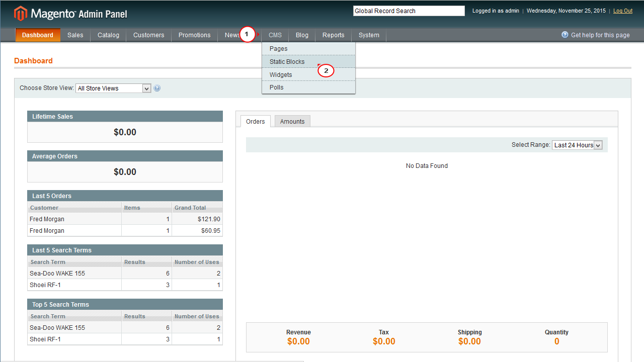Open the Choose Store View dropdown
Image resolution: width=644 pixels, height=362 pixels.
point(113,88)
